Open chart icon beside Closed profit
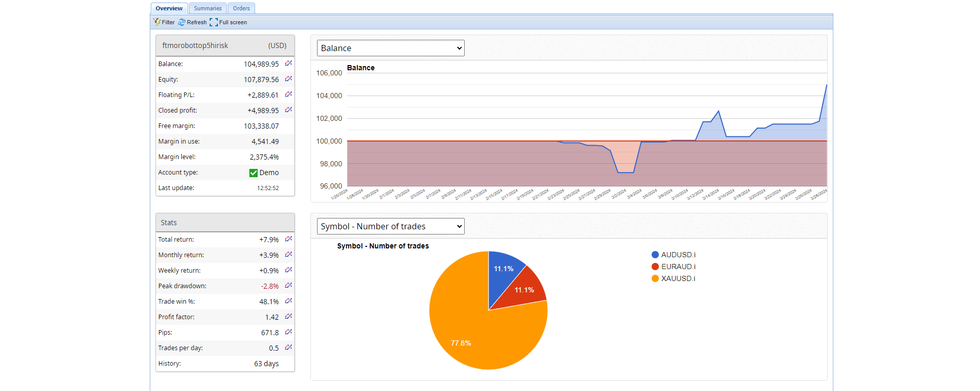 point(288,110)
